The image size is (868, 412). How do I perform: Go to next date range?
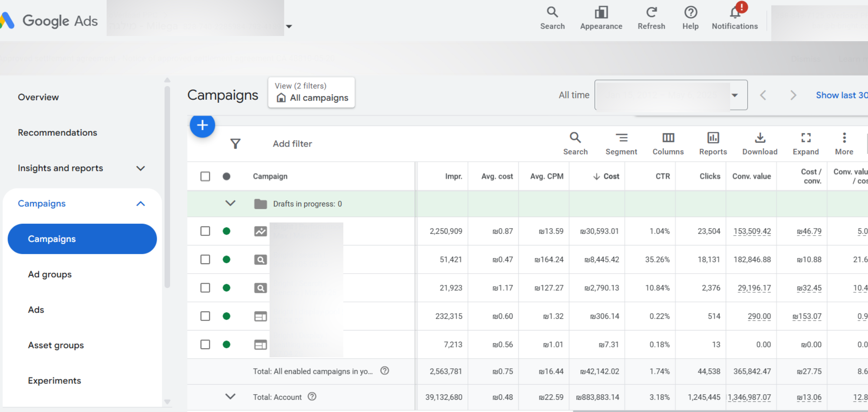click(793, 95)
